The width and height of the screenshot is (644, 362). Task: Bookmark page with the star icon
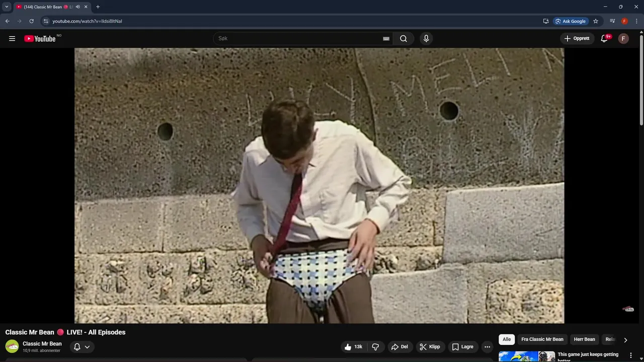pyautogui.click(x=596, y=21)
